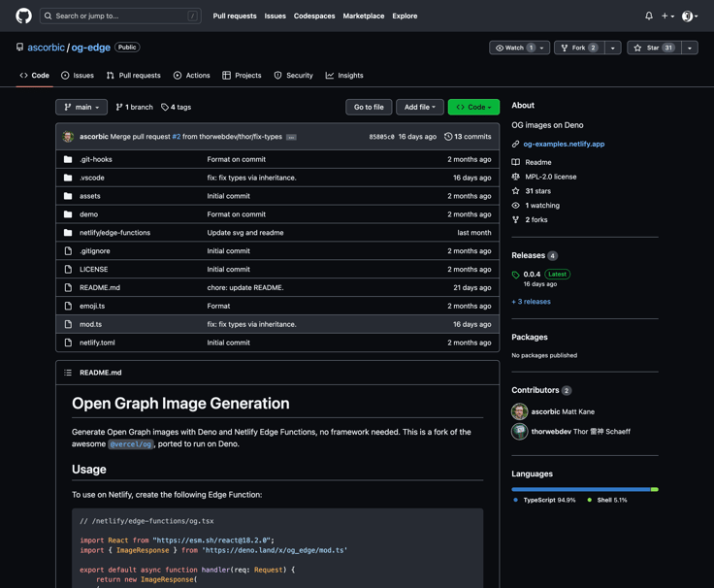The image size is (714, 588).
Task: Click the mod.ts file icon
Action: coord(68,324)
